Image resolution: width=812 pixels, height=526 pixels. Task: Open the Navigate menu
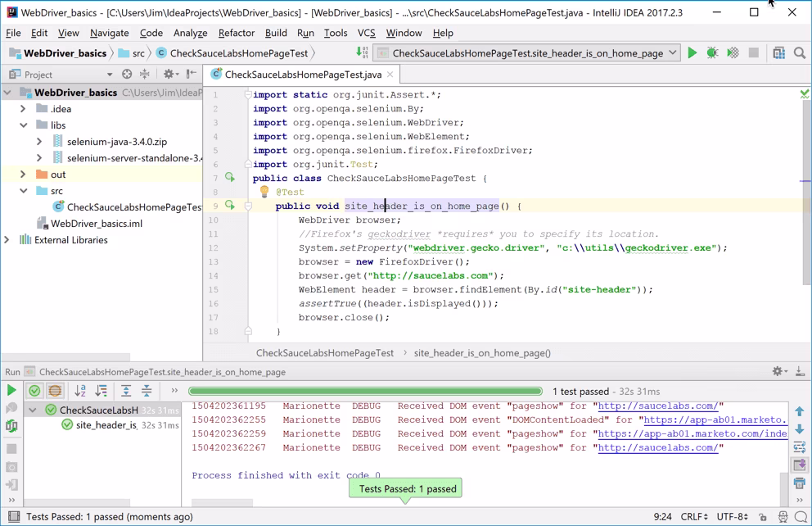(109, 33)
